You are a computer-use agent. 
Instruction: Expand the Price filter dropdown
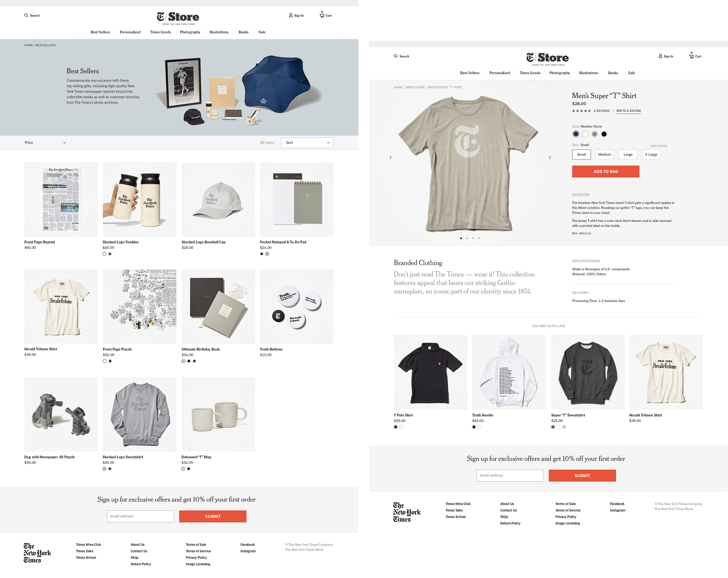[x=45, y=143]
